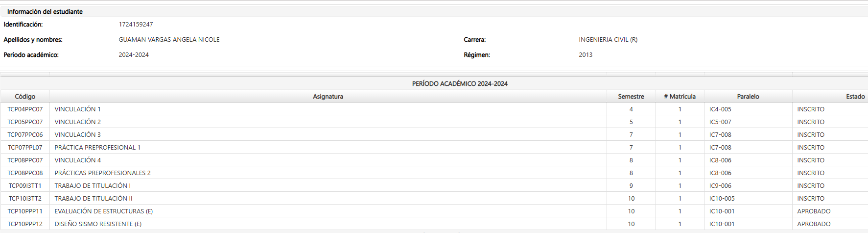Click the student identification number 1724159247

pyautogui.click(x=136, y=25)
